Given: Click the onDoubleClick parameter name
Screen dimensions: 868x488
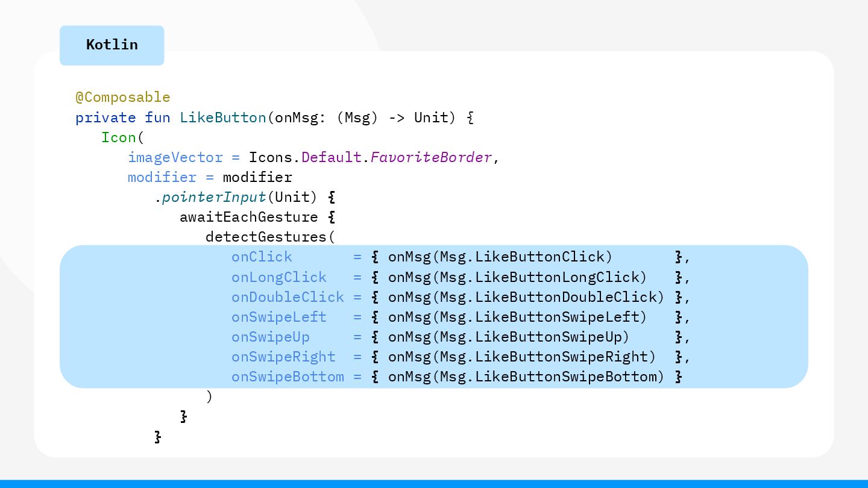Looking at the screenshot, I should 288,297.
